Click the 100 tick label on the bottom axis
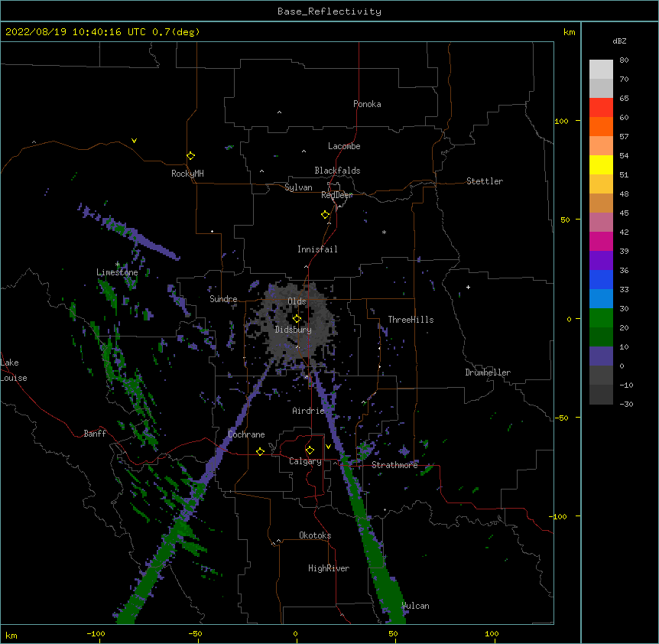The image size is (659, 644). pyautogui.click(x=492, y=634)
